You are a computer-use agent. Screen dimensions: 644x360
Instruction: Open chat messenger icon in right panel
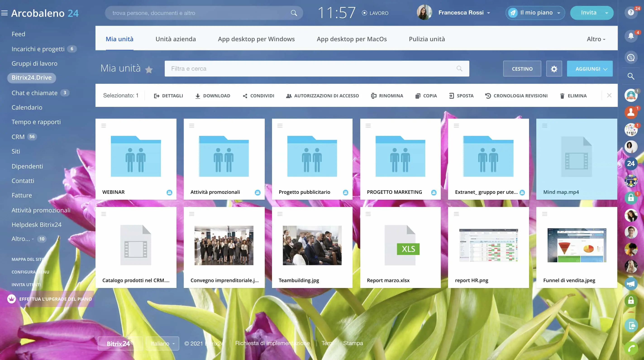[631, 58]
